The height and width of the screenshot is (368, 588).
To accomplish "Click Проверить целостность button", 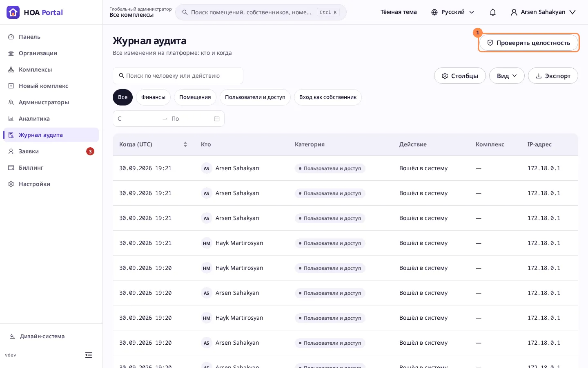I will pyautogui.click(x=529, y=43).
